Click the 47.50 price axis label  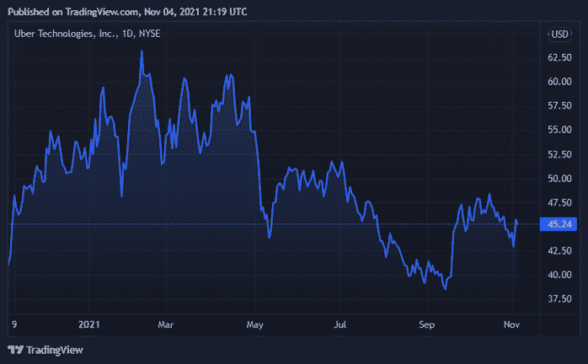559,202
